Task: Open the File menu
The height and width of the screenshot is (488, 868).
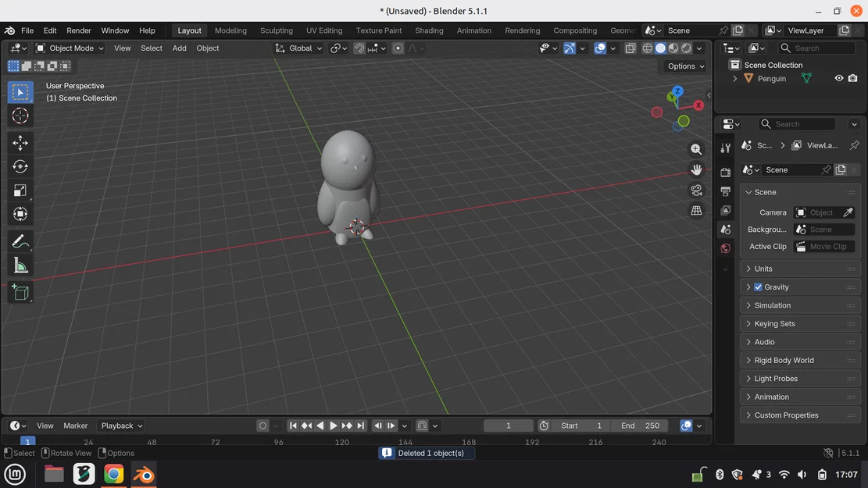Action: coord(27,30)
